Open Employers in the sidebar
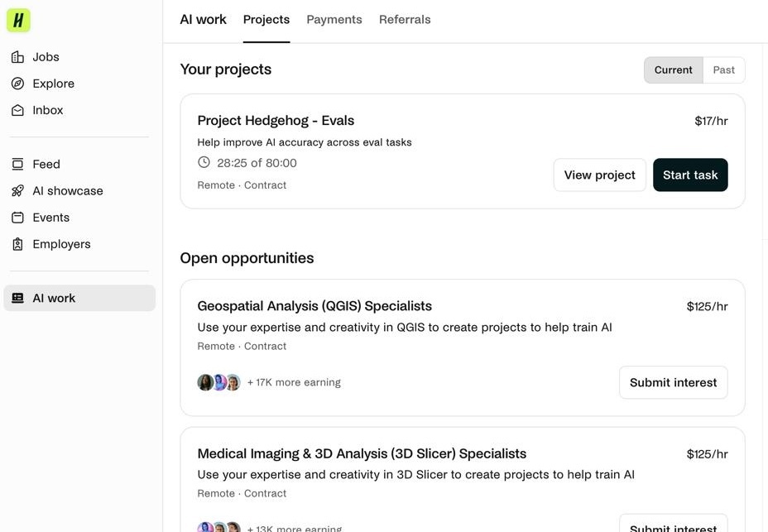Image resolution: width=768 pixels, height=532 pixels. (79, 244)
